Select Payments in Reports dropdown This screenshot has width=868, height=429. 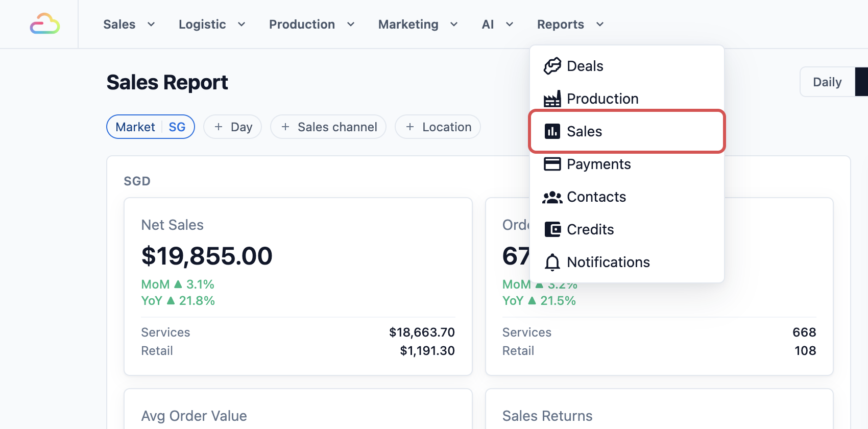(x=627, y=164)
